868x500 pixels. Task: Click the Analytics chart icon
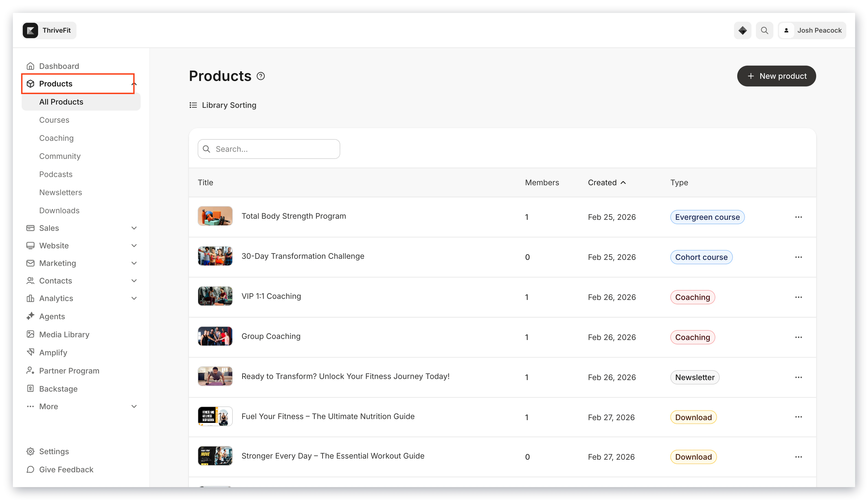coord(30,298)
